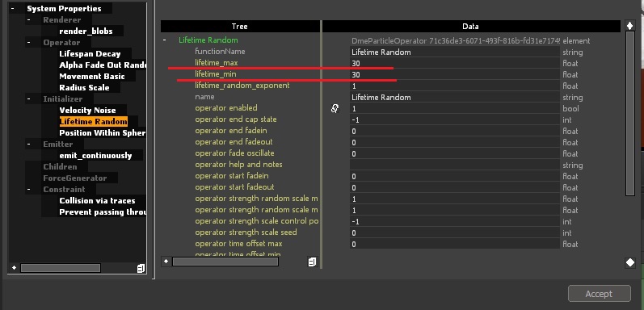This screenshot has height=310, width=644.
Task: Click the horizontal scrollbar of System Properties tree
Action: point(61,268)
